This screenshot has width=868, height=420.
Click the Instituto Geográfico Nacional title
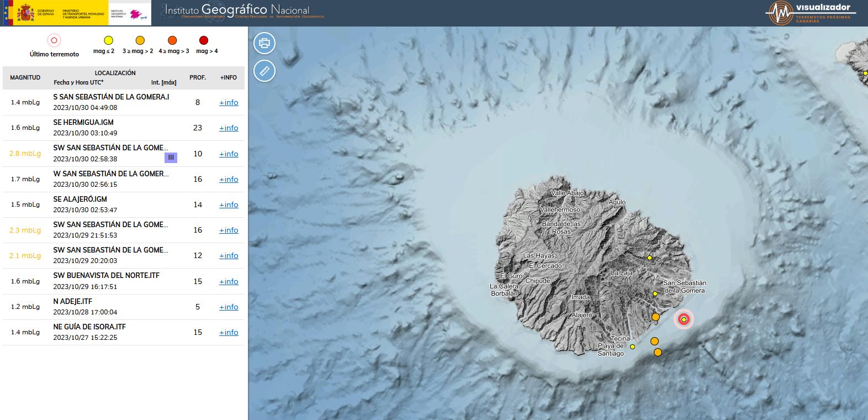click(x=237, y=10)
